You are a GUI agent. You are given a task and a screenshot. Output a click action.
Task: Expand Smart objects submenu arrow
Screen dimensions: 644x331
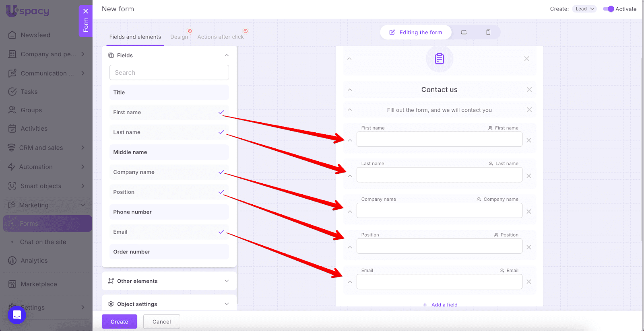[x=83, y=186]
